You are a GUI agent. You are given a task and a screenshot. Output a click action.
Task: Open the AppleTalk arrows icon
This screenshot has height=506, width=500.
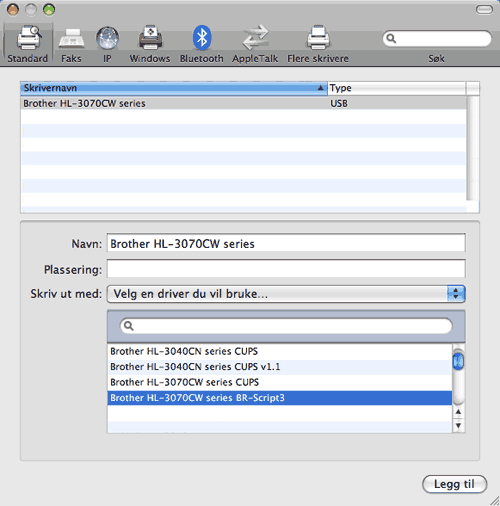coord(255,37)
